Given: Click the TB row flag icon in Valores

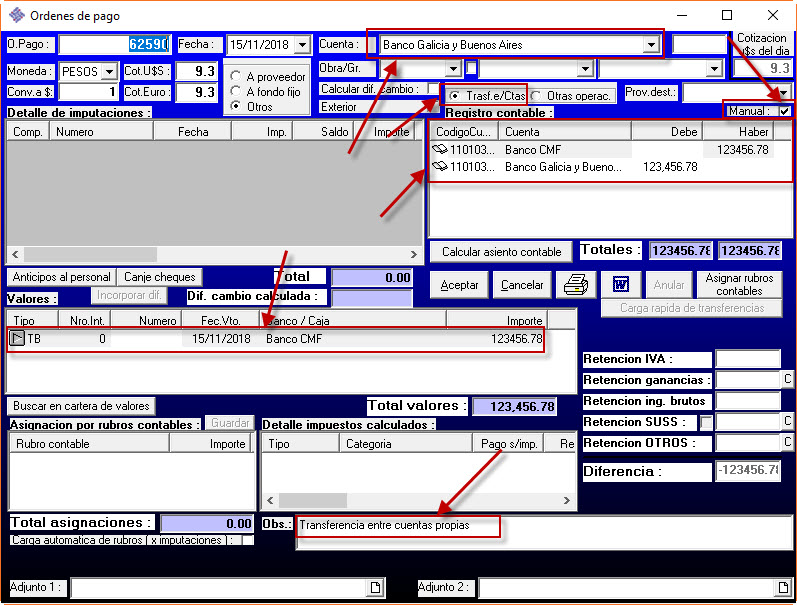Looking at the screenshot, I should [x=17, y=339].
